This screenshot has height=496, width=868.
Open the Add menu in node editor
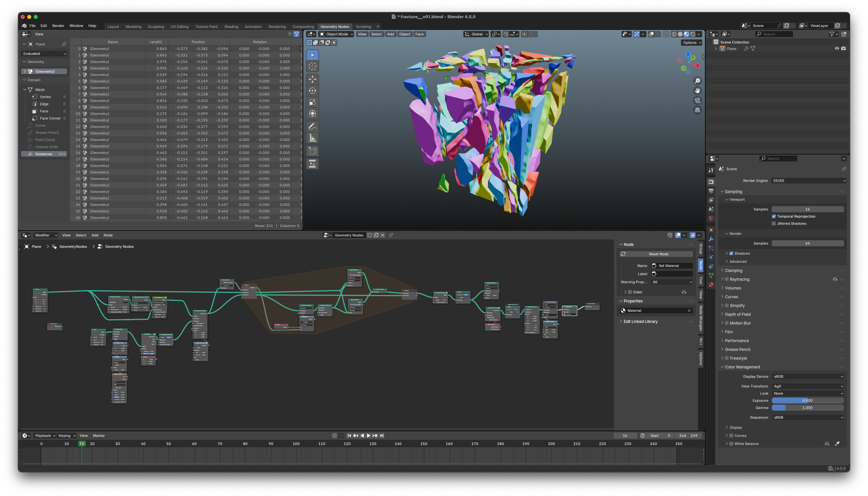click(x=95, y=235)
